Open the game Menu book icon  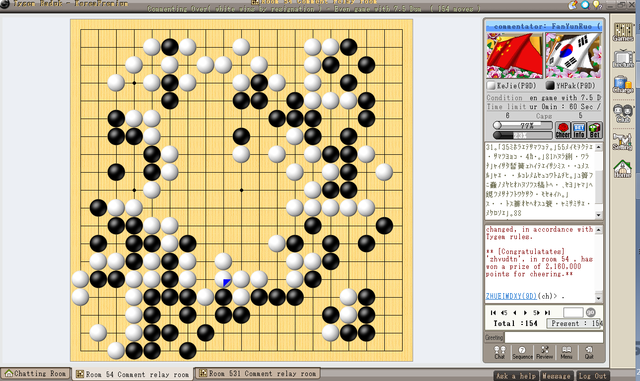pos(566,352)
